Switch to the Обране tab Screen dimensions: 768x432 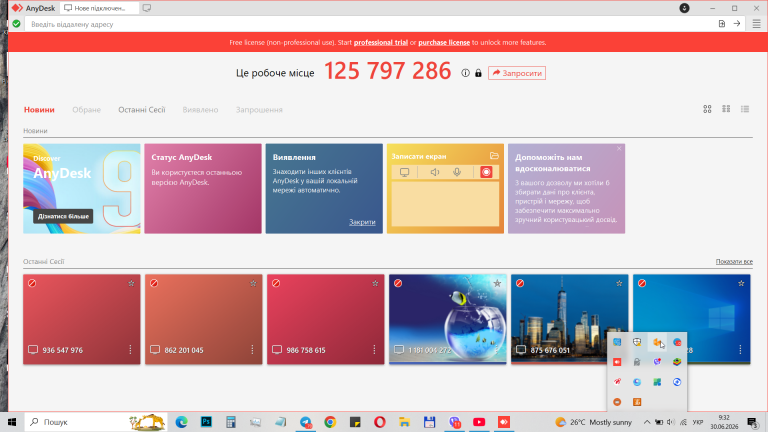[87, 110]
